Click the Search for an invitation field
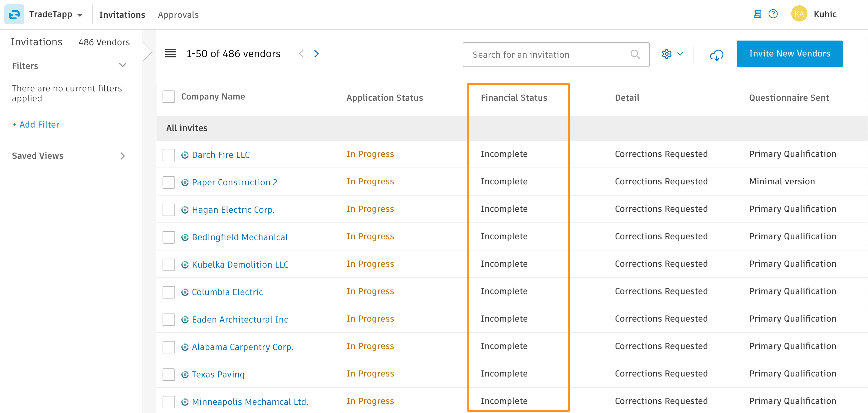Image resolution: width=868 pixels, height=413 pixels. 556,54
